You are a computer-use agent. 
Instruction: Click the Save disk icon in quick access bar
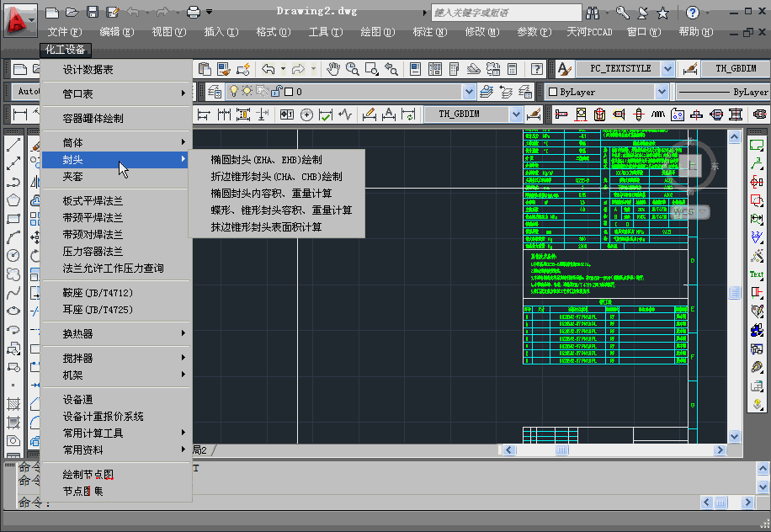point(93,12)
